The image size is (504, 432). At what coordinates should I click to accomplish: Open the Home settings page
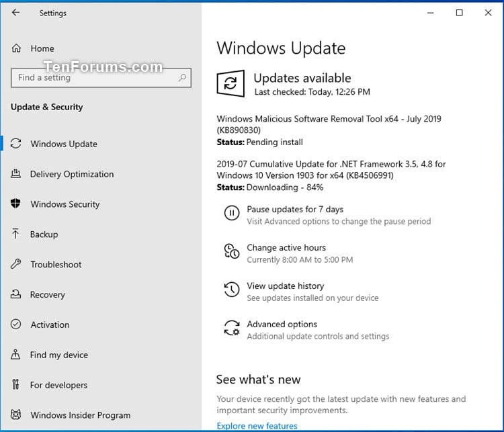coord(42,48)
